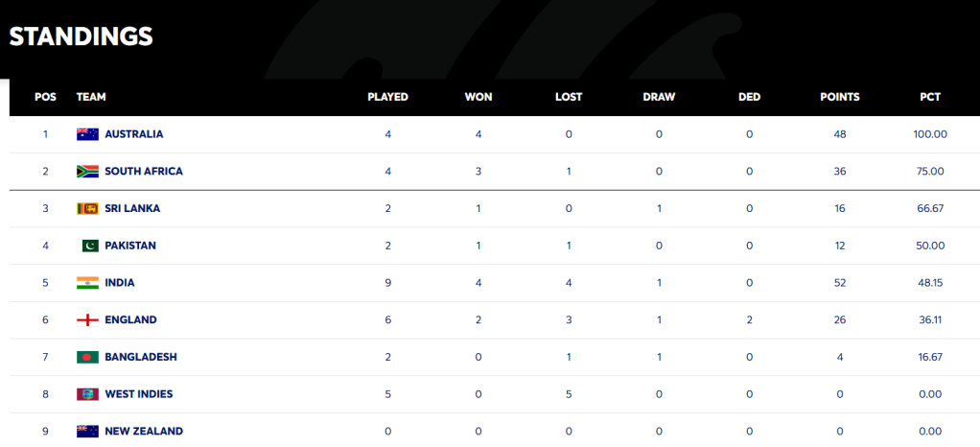Open the SOUTH AFRICA team link
The image size is (980, 447).
pyautogui.click(x=143, y=172)
